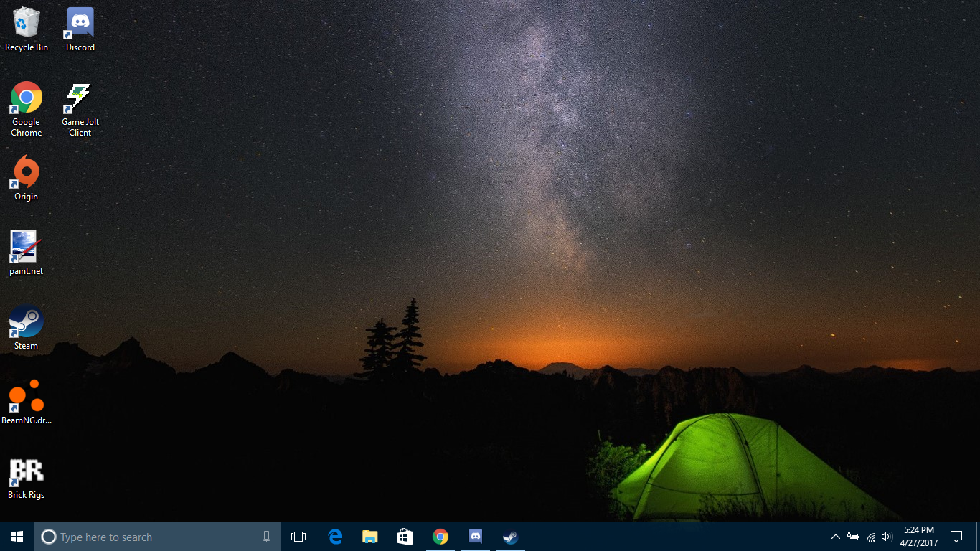
Task: Switch to Discord in the taskbar
Action: click(x=476, y=537)
